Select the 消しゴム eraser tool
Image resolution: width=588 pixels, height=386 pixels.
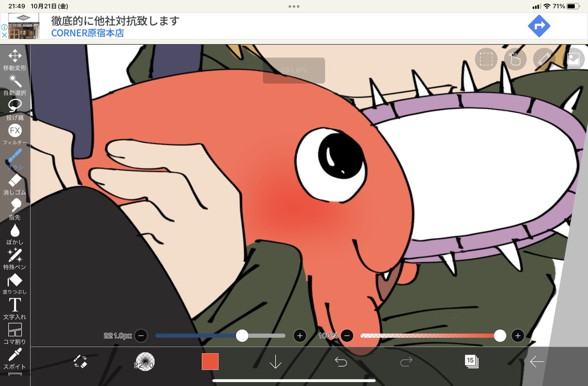[15, 185]
